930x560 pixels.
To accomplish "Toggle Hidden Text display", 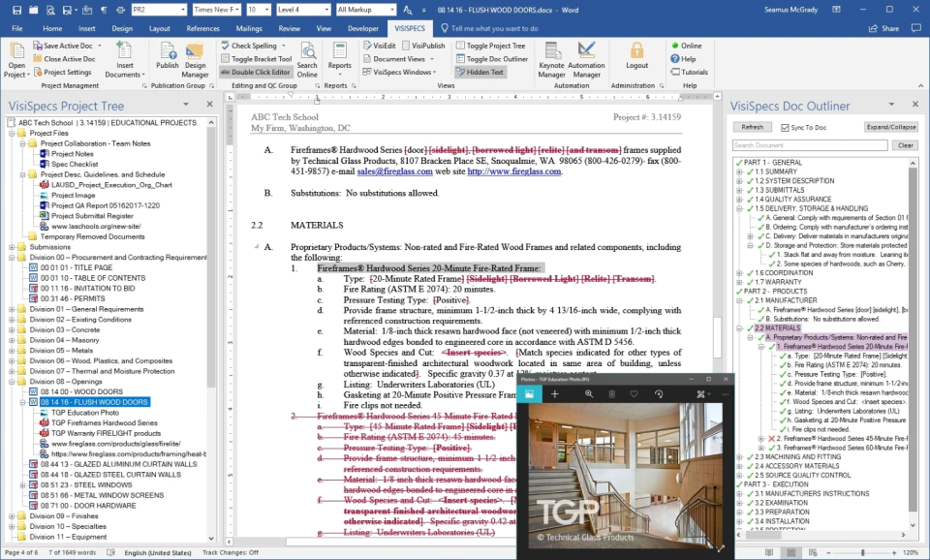I will pyautogui.click(x=480, y=72).
